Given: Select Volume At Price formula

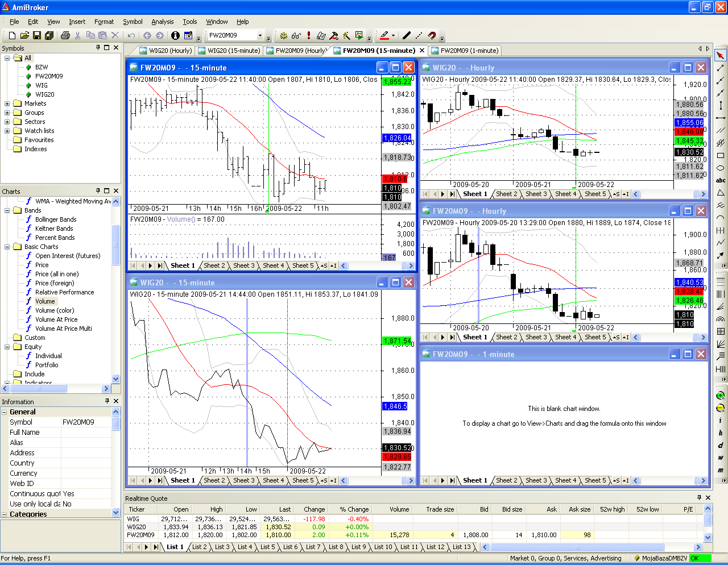Looking at the screenshot, I should pos(56,319).
